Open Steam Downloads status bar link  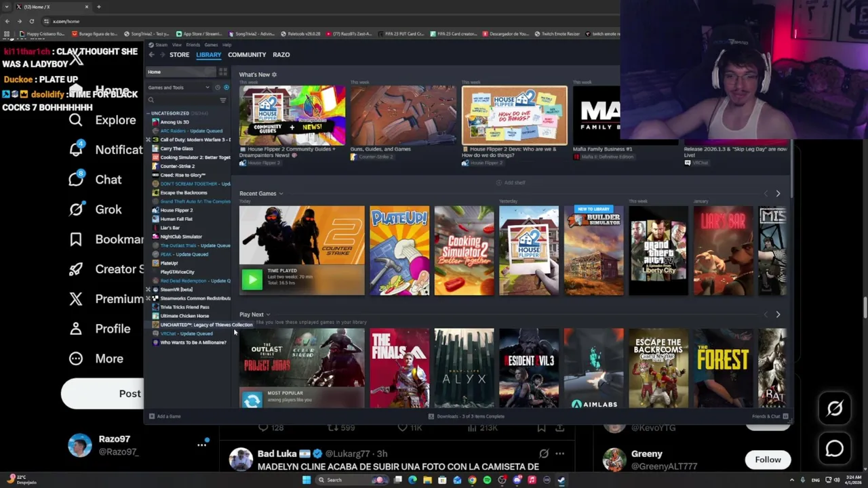467,416
